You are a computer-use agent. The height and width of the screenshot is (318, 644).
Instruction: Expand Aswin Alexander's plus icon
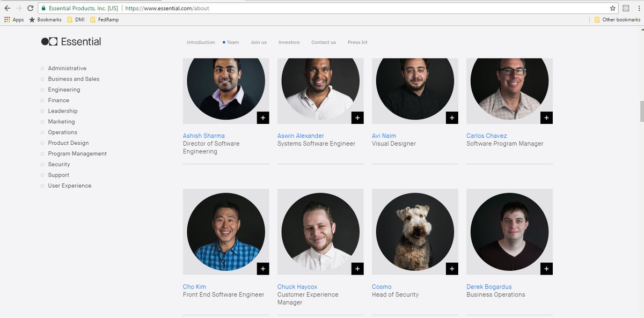pyautogui.click(x=357, y=118)
